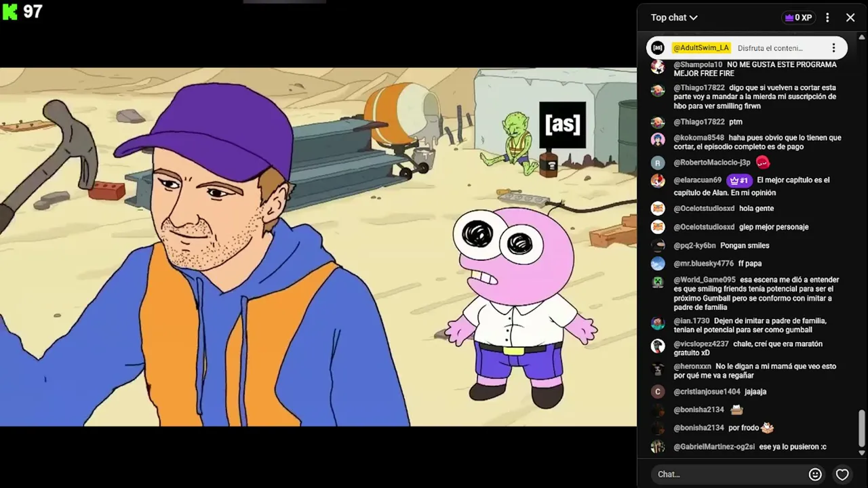Click the animated video frame
Image resolution: width=868 pixels, height=488 pixels.
pos(319,247)
